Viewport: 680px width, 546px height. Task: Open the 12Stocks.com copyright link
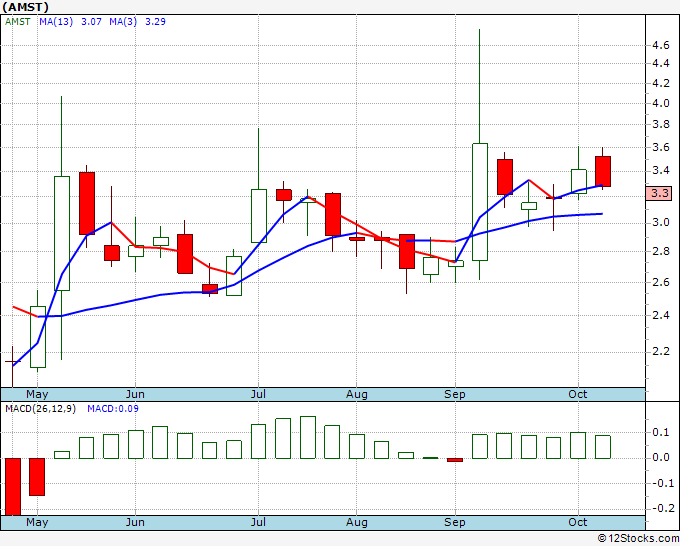[638, 539]
